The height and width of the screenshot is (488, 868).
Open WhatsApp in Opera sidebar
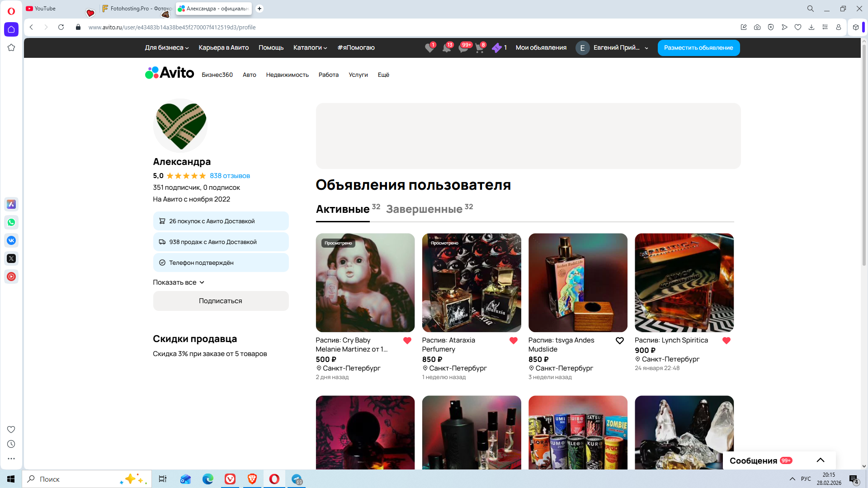11,222
